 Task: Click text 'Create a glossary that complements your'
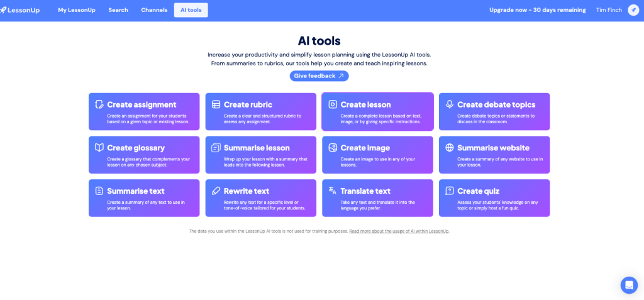point(148,159)
